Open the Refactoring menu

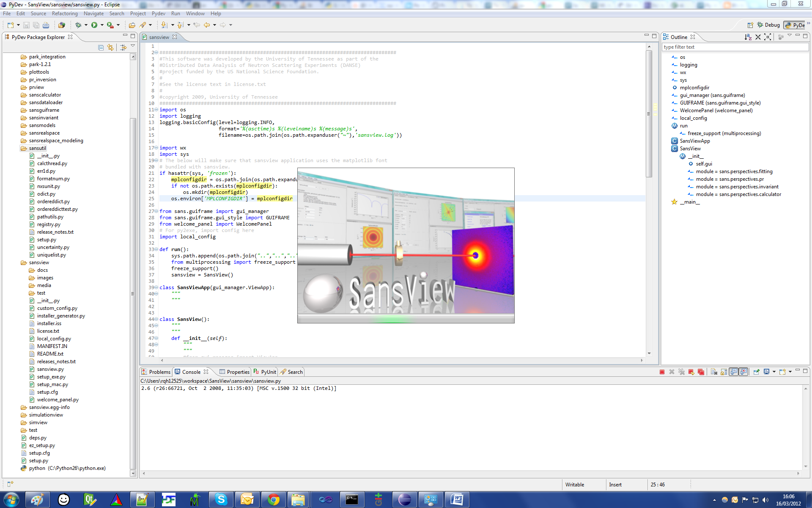pos(64,14)
